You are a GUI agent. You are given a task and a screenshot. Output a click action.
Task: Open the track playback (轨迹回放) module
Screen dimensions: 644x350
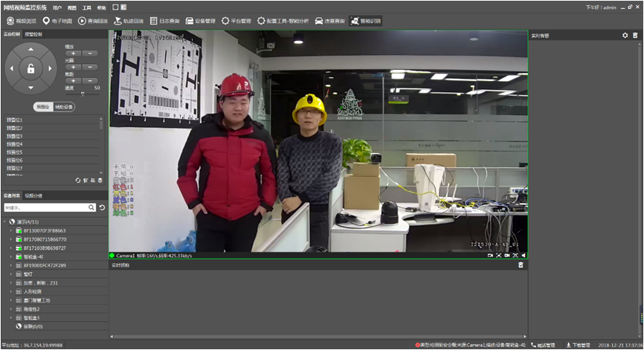pyautogui.click(x=129, y=21)
